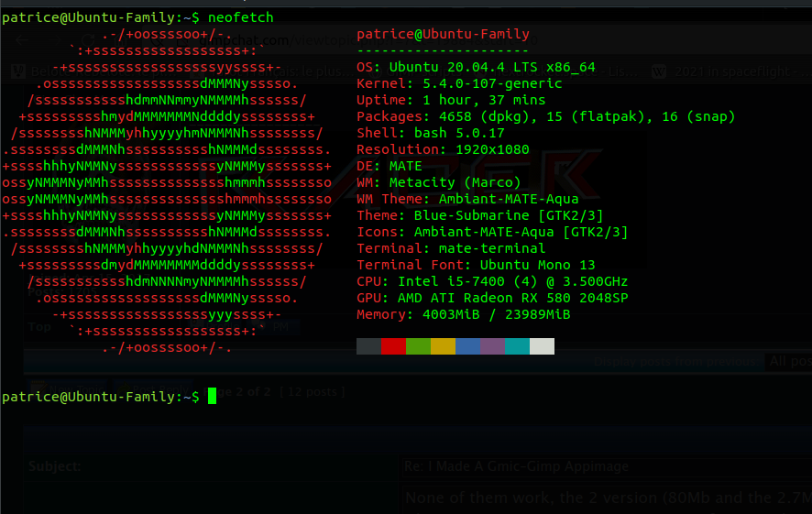
Task: Click the red color block
Action: pyautogui.click(x=393, y=346)
